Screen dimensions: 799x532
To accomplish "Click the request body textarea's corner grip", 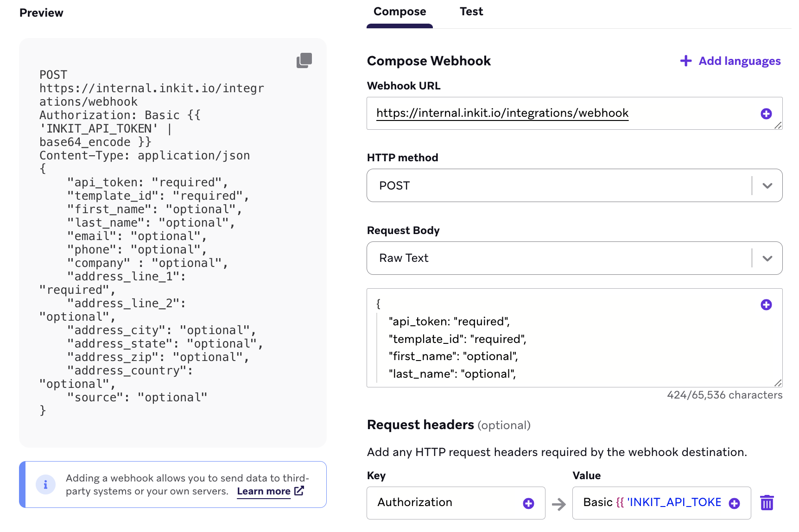I will (778, 383).
